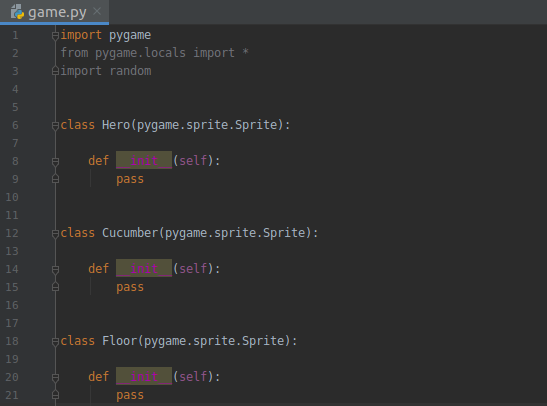
Task: Click line number 12 in gutter
Action: click(x=12, y=233)
